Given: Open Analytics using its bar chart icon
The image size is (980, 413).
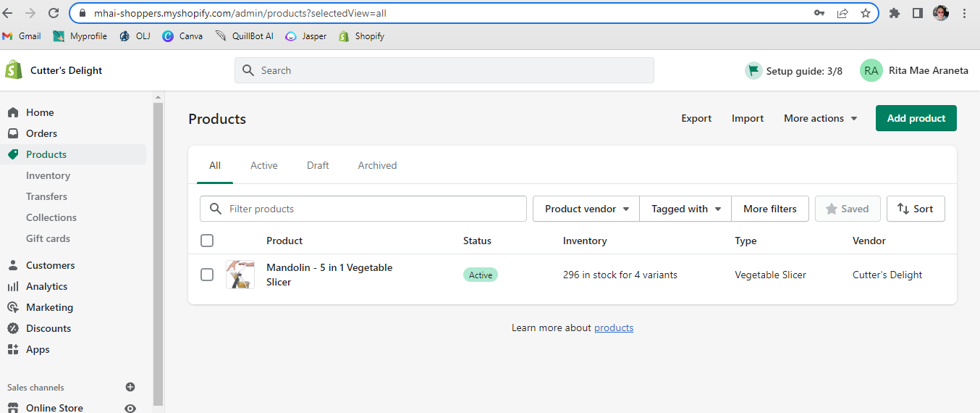Looking at the screenshot, I should pyautogui.click(x=13, y=286).
